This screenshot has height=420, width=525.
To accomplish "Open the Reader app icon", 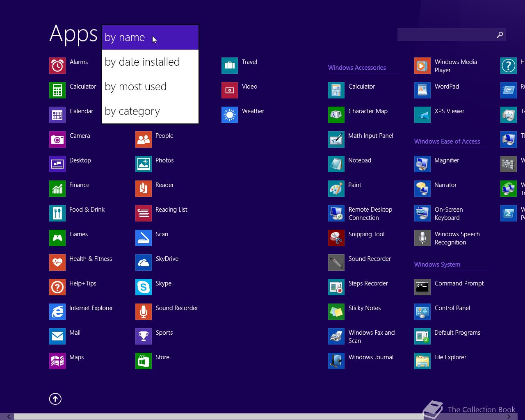I will (x=144, y=189).
